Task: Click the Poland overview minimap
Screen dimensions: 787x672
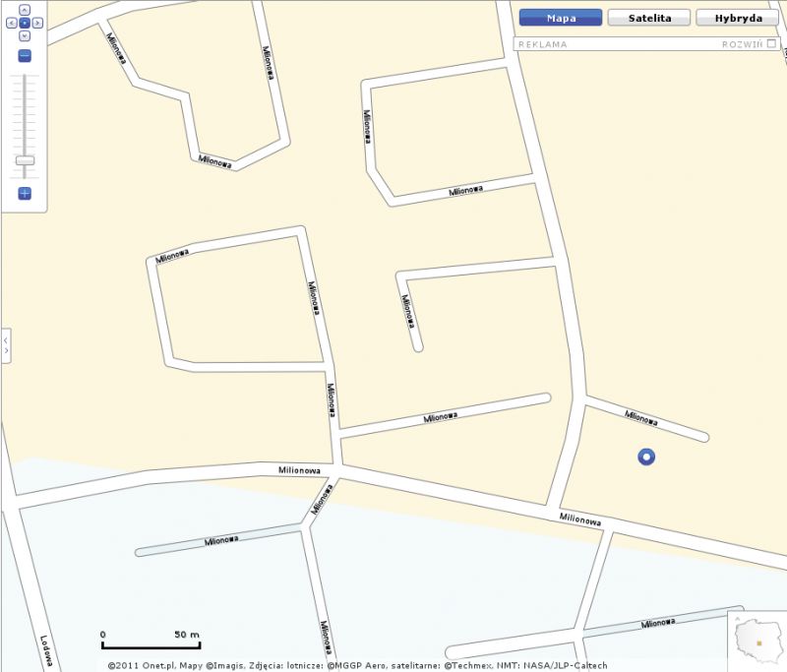Action: [x=757, y=640]
